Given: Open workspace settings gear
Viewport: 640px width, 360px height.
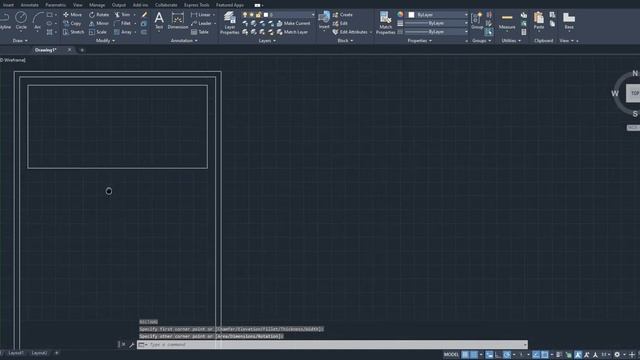Looking at the screenshot, I should point(617,355).
